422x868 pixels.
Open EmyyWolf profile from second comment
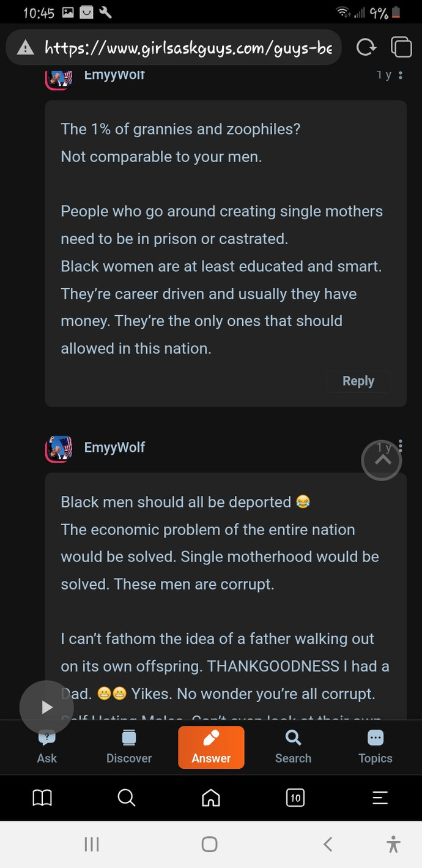114,447
